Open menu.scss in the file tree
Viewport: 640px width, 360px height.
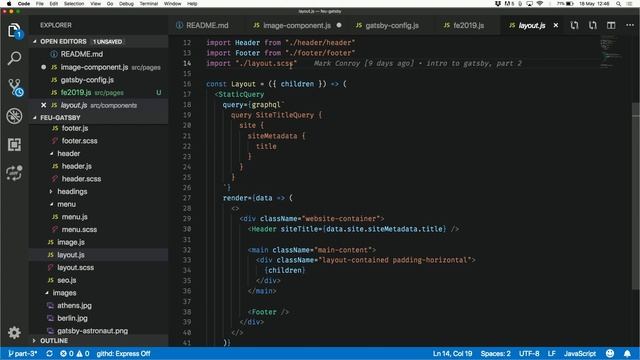pyautogui.click(x=98, y=229)
